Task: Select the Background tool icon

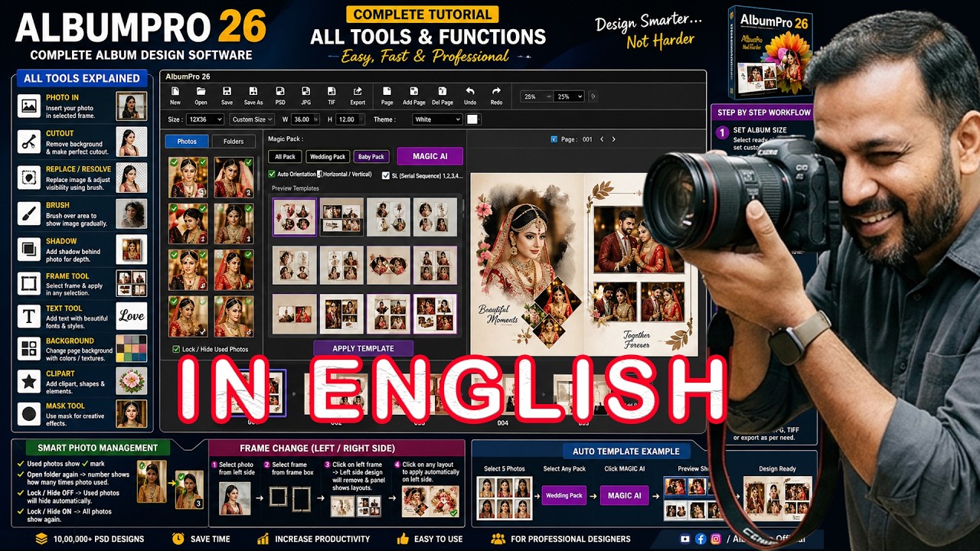Action: pos(29,349)
